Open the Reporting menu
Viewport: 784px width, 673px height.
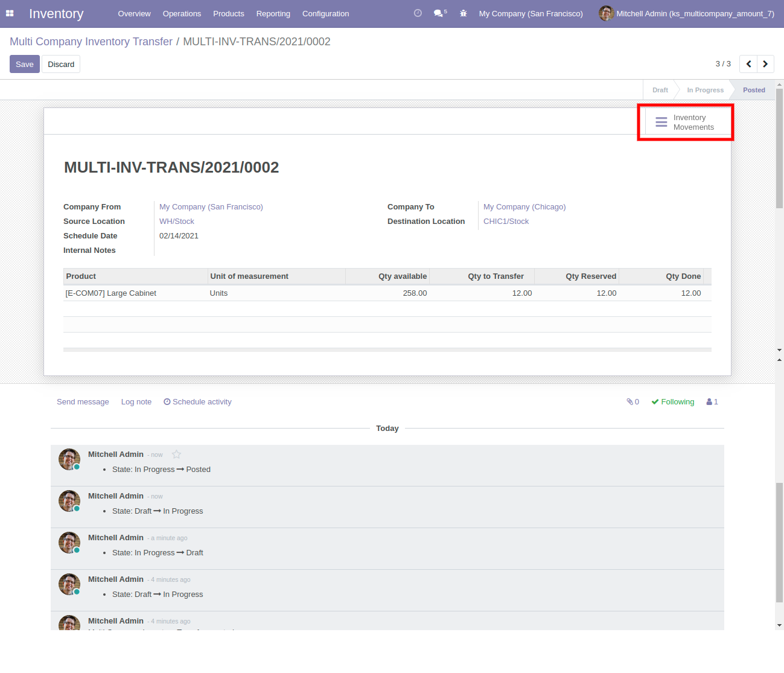pos(273,13)
